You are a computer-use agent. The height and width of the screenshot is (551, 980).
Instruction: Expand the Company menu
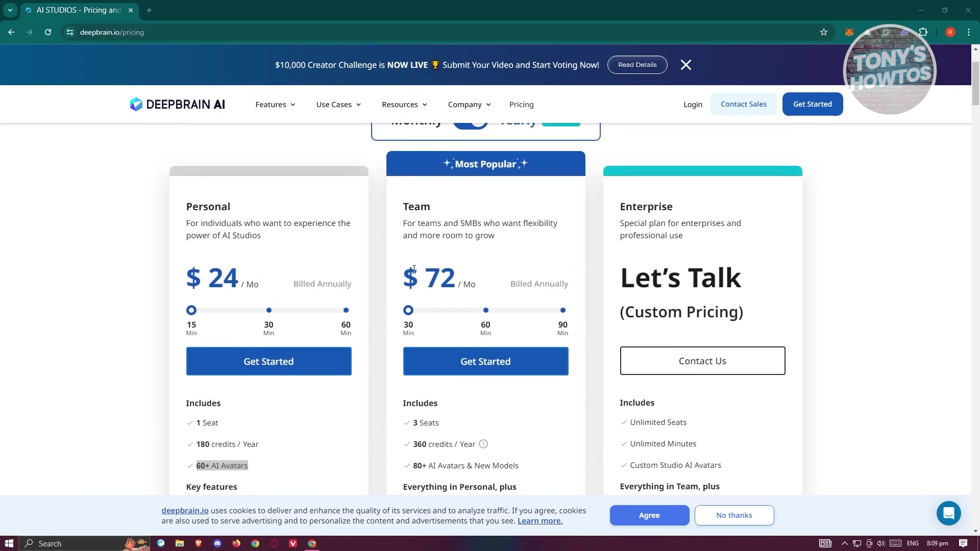tap(469, 104)
